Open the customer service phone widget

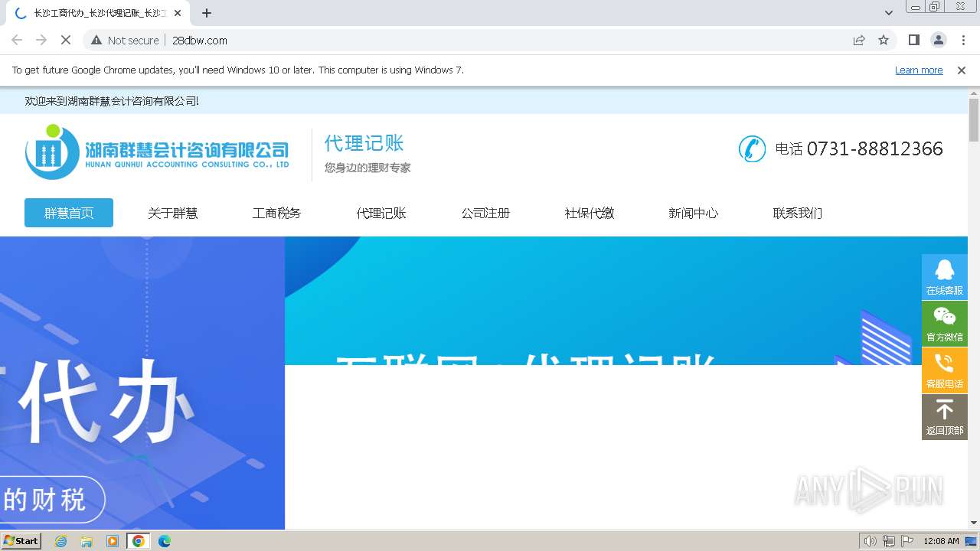[944, 370]
